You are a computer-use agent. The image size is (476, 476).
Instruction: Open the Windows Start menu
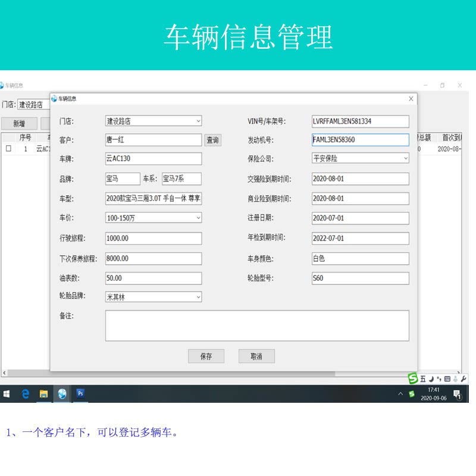7,394
